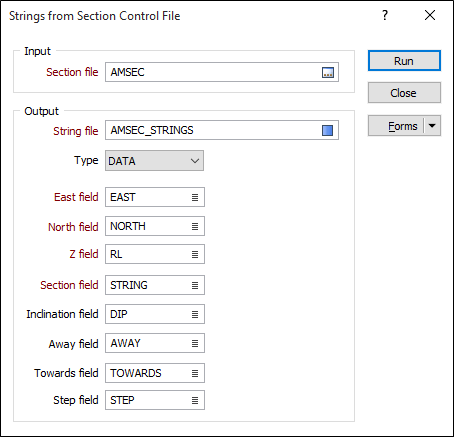Viewport: 454px width, 437px height.
Task: Click into the AMSEC Section file field
Action: [213, 72]
